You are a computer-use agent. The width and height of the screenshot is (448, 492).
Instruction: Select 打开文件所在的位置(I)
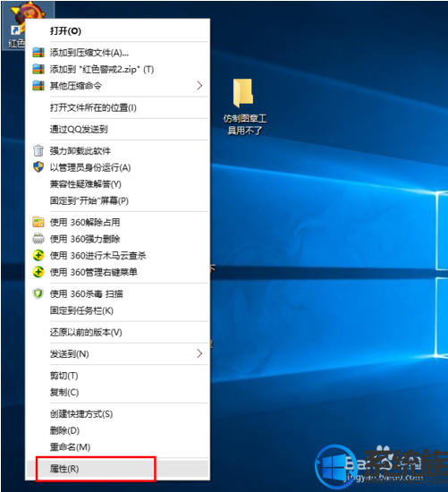tap(117, 107)
